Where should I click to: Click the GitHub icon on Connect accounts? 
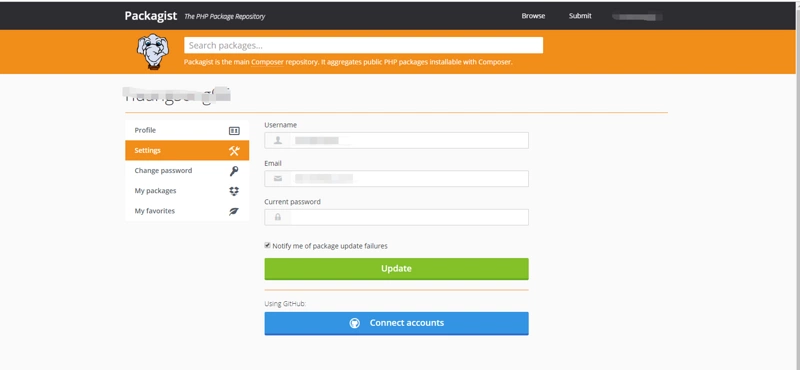point(355,323)
